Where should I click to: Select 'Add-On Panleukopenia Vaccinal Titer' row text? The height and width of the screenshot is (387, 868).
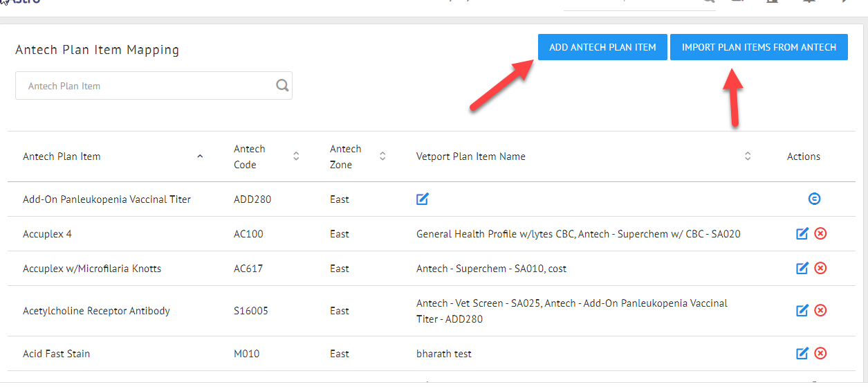pos(107,199)
